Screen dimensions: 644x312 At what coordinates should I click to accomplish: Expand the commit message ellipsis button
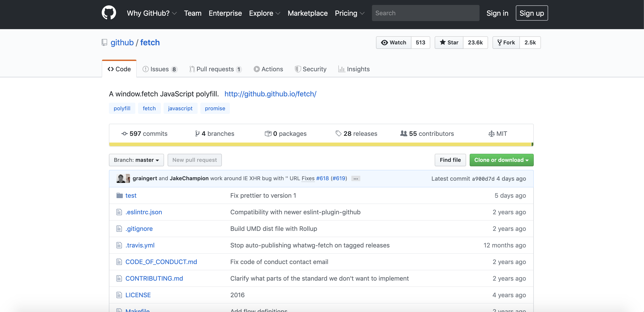[x=356, y=178]
